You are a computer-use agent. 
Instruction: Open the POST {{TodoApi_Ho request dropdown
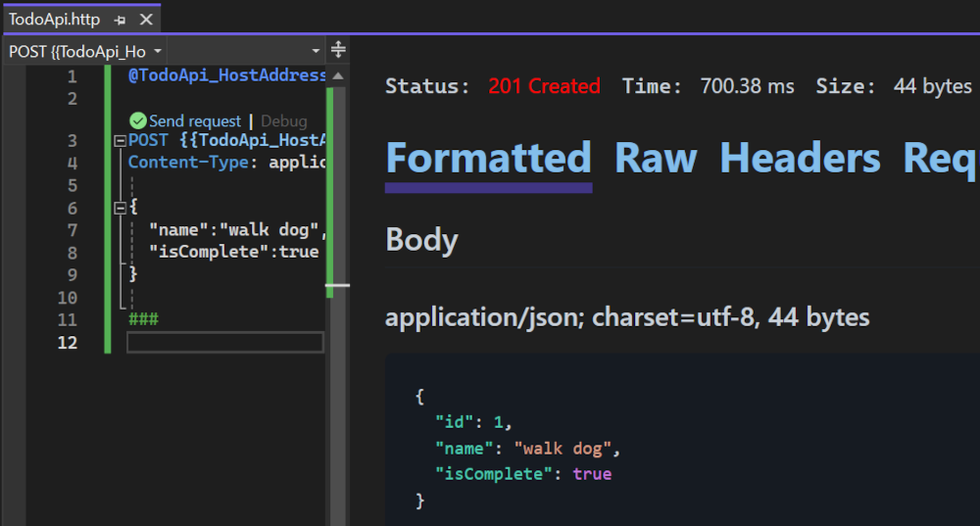159,50
